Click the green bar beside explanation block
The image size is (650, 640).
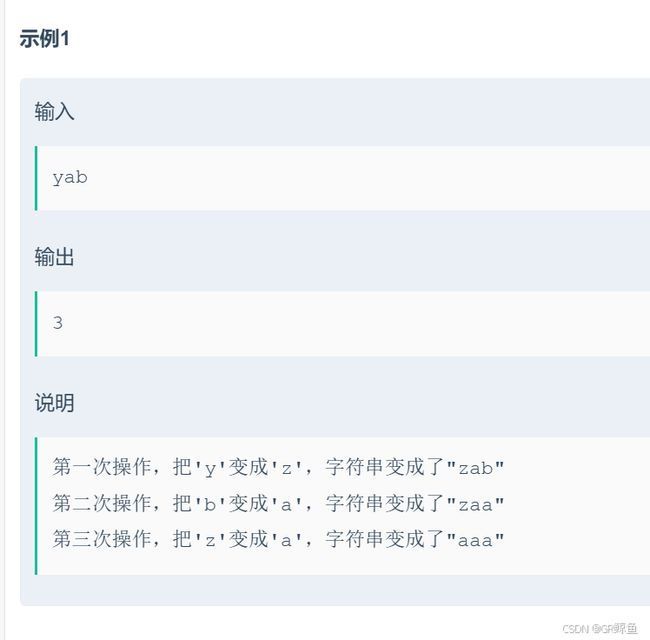36,506
